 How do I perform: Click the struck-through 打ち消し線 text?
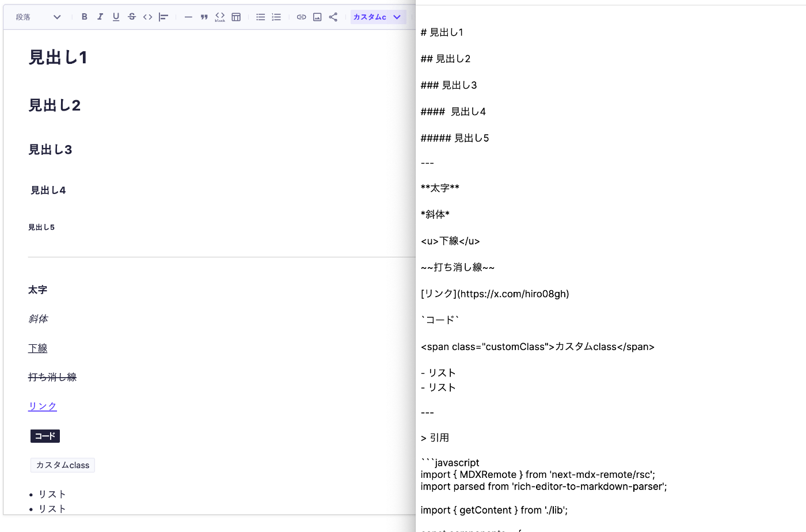tap(52, 377)
